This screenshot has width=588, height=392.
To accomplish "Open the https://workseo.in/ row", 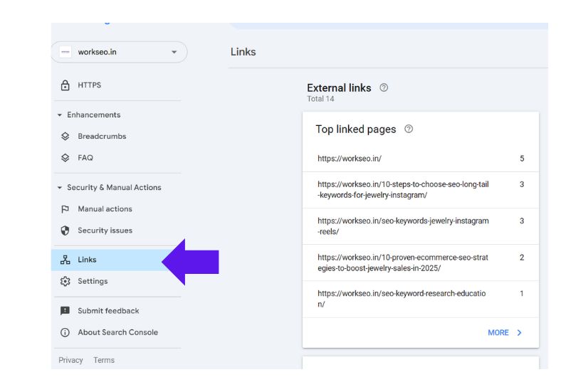I will 421,159.
